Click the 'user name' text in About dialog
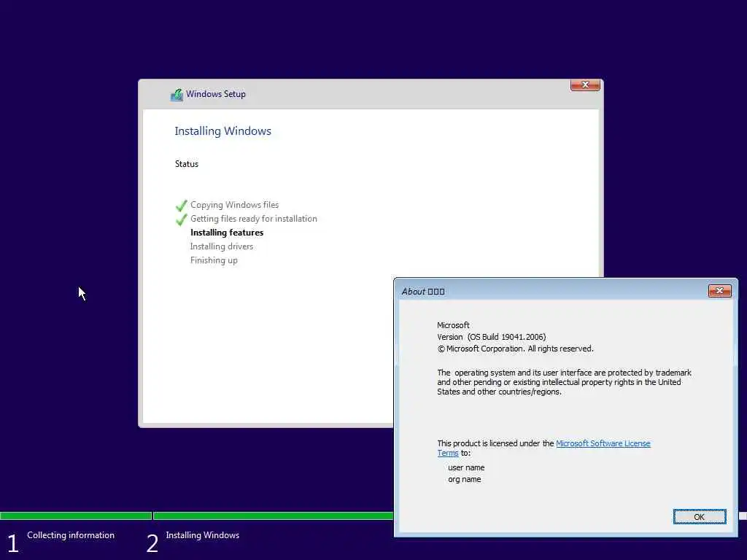 pyautogui.click(x=466, y=467)
